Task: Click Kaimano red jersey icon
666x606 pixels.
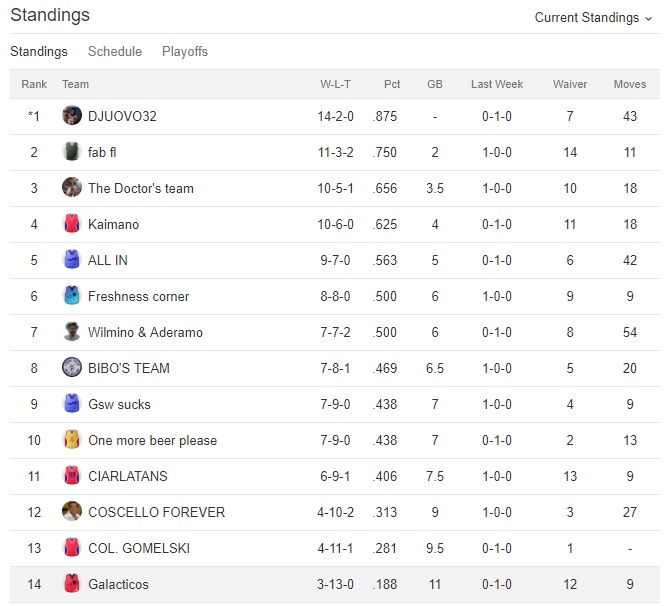Action: pyautogui.click(x=71, y=224)
